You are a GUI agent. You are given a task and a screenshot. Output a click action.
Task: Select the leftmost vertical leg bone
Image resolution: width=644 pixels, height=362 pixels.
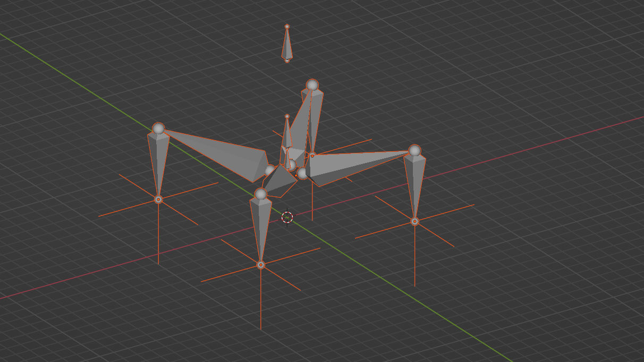[158, 164]
